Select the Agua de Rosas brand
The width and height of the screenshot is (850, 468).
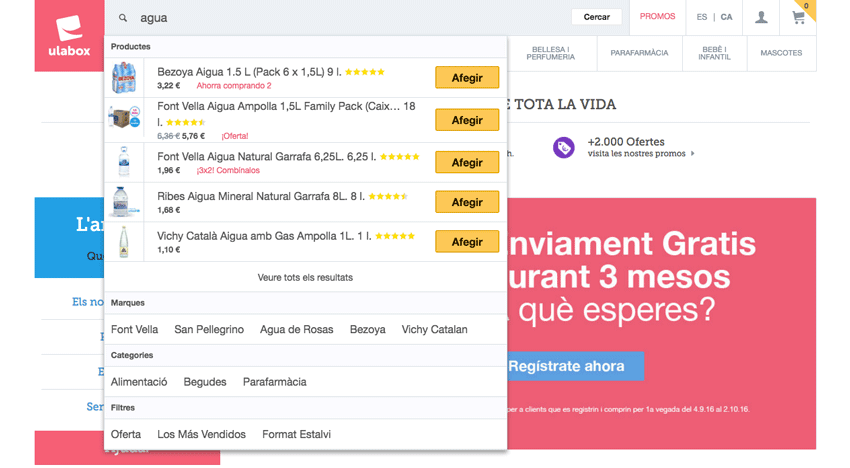tap(297, 329)
